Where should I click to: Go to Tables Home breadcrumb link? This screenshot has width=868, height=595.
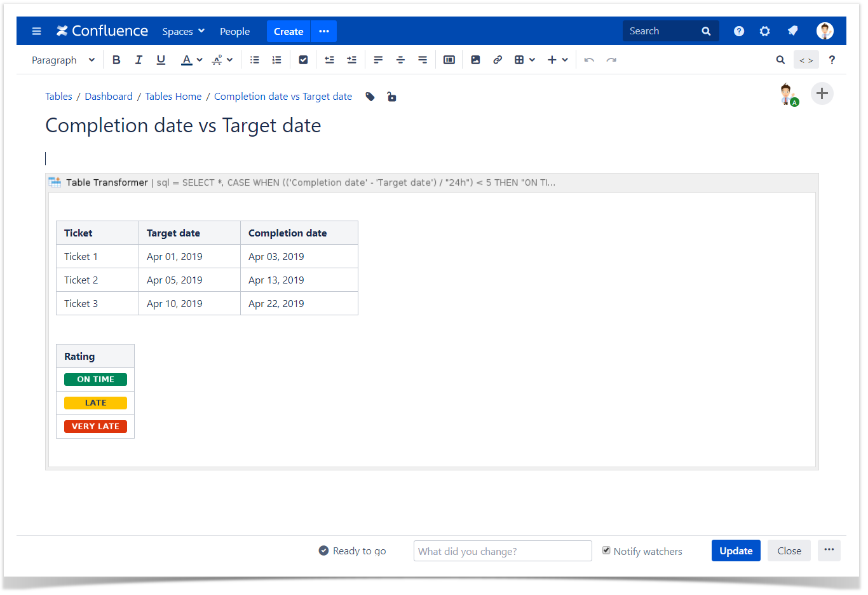[173, 97]
